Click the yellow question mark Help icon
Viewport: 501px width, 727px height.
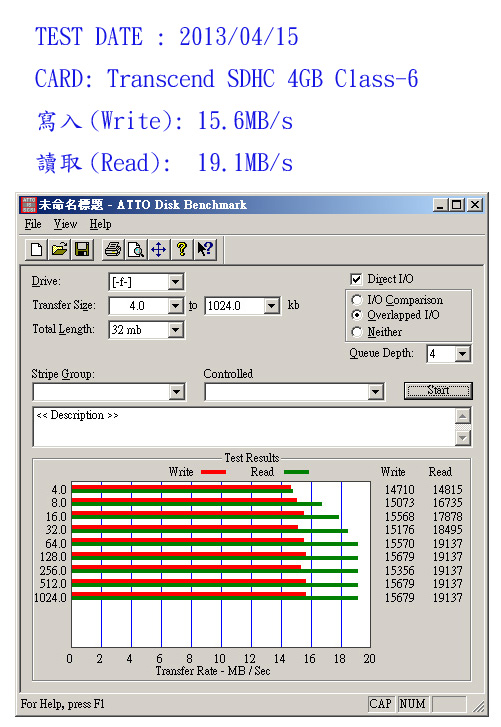click(182, 249)
